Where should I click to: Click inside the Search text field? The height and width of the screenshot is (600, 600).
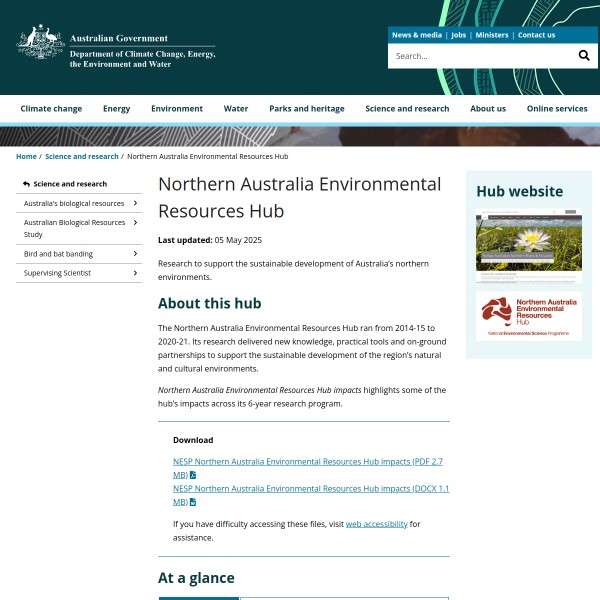[475, 56]
